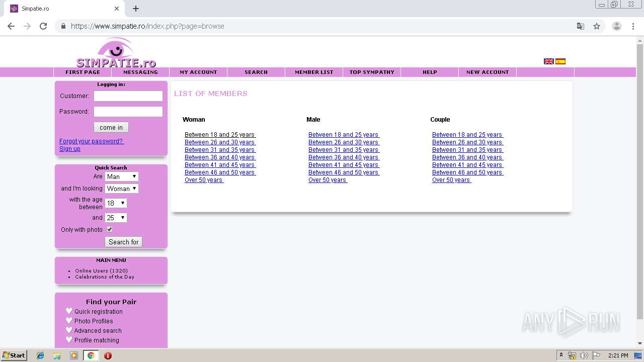Open the 'I'm looking' Woman dropdown
644x362 pixels.
click(121, 189)
